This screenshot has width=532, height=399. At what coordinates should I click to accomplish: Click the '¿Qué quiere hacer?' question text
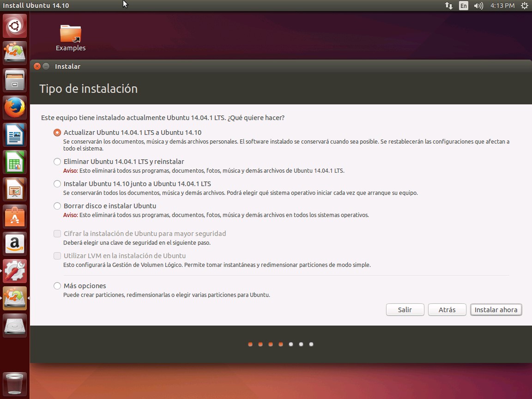[x=256, y=118]
